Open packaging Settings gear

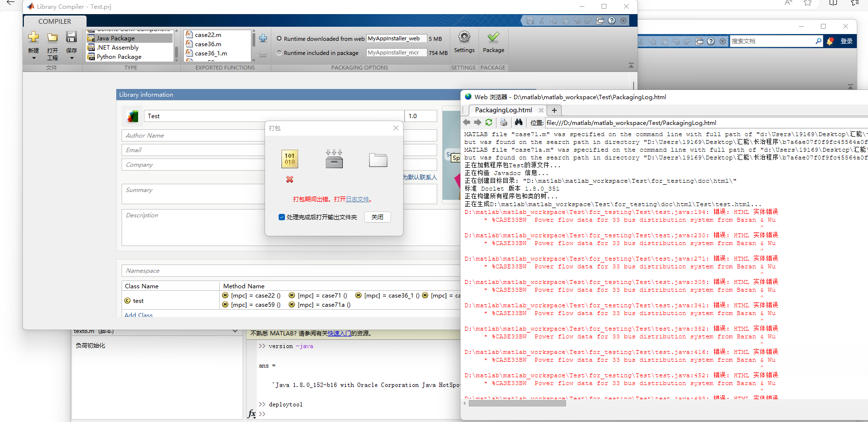tap(464, 37)
